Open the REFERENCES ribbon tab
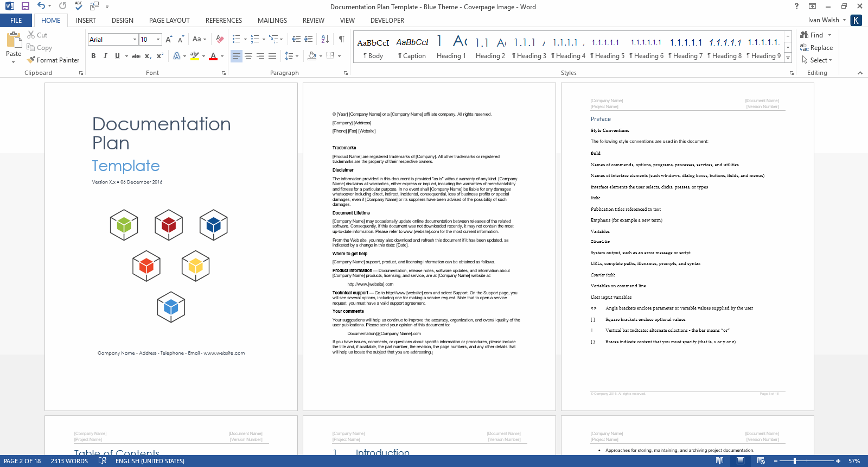 click(224, 21)
